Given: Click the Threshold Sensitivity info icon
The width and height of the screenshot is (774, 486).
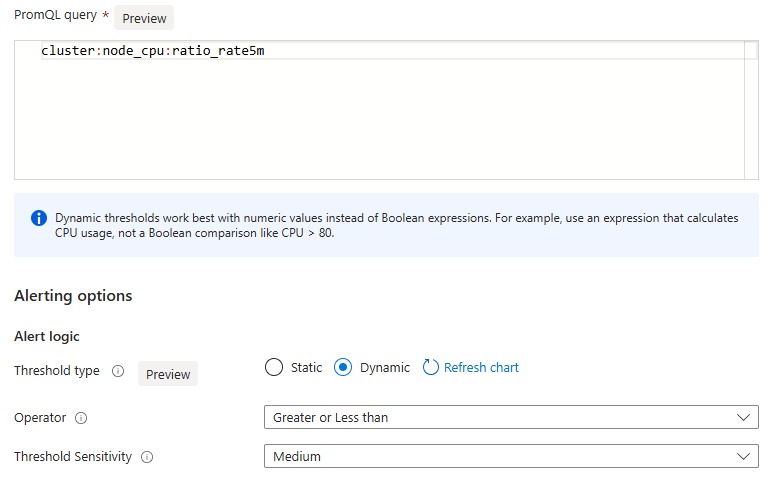Looking at the screenshot, I should 147,457.
